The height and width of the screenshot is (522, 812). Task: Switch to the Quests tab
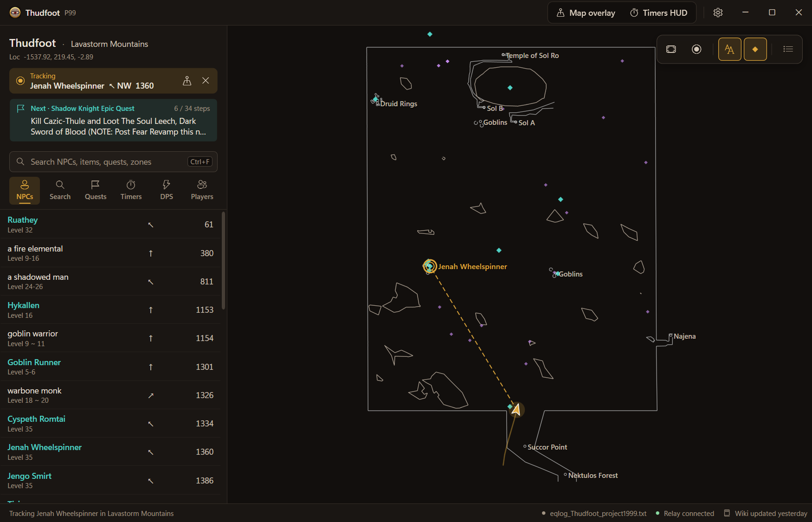coord(96,190)
